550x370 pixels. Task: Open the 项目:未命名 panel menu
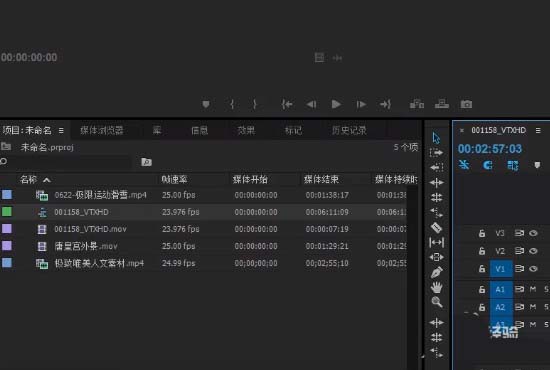(61, 130)
